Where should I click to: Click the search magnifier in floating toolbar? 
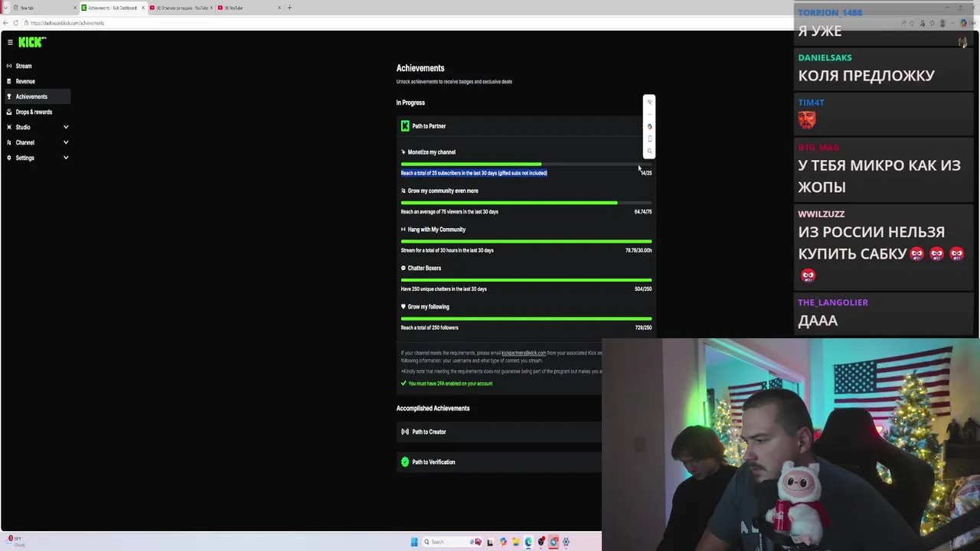pos(649,151)
